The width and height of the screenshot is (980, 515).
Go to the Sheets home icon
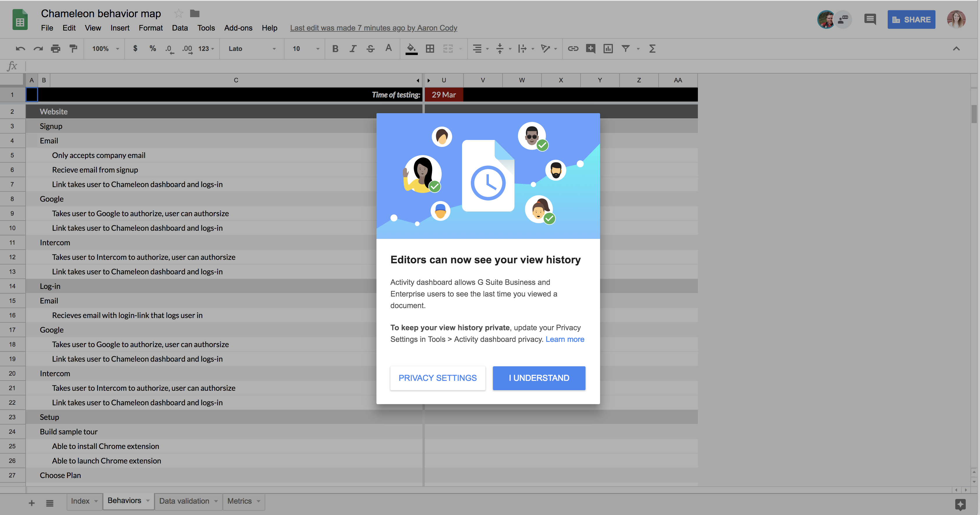(x=20, y=19)
